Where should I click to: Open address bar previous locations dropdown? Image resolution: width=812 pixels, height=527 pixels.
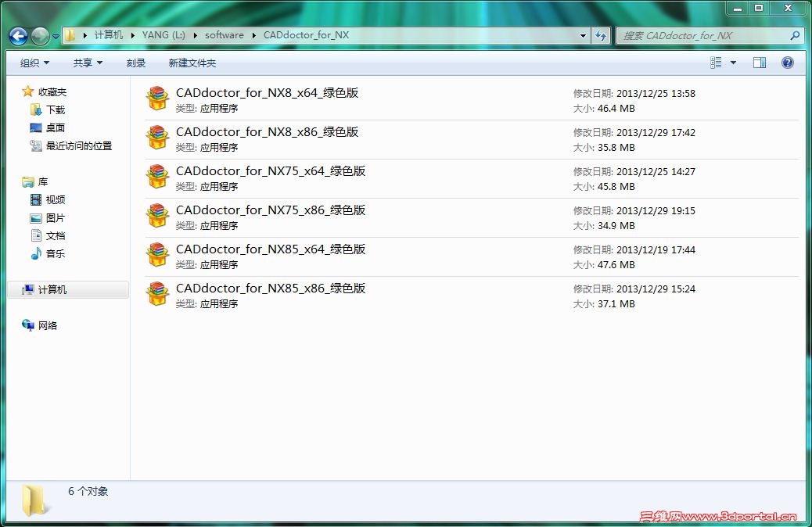coord(583,35)
